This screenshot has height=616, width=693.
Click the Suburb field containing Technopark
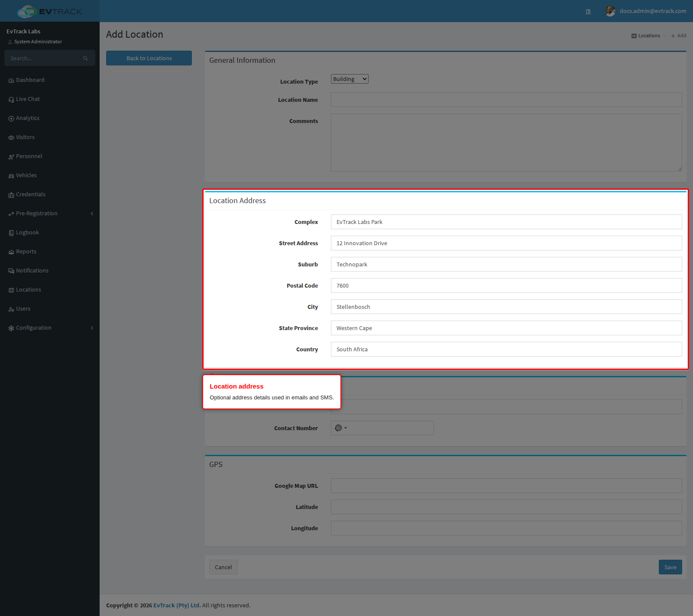point(506,264)
